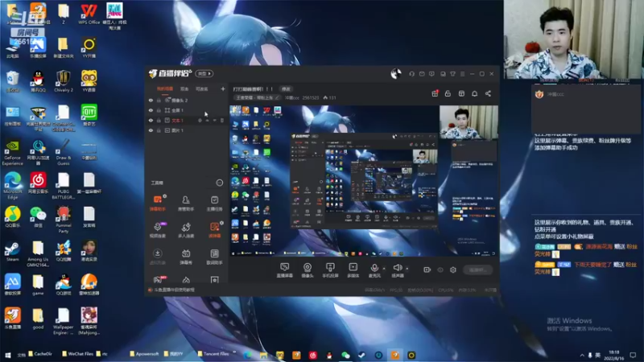
Task: Select Microsoft Edge desktop shortcut
Action: 12,186
